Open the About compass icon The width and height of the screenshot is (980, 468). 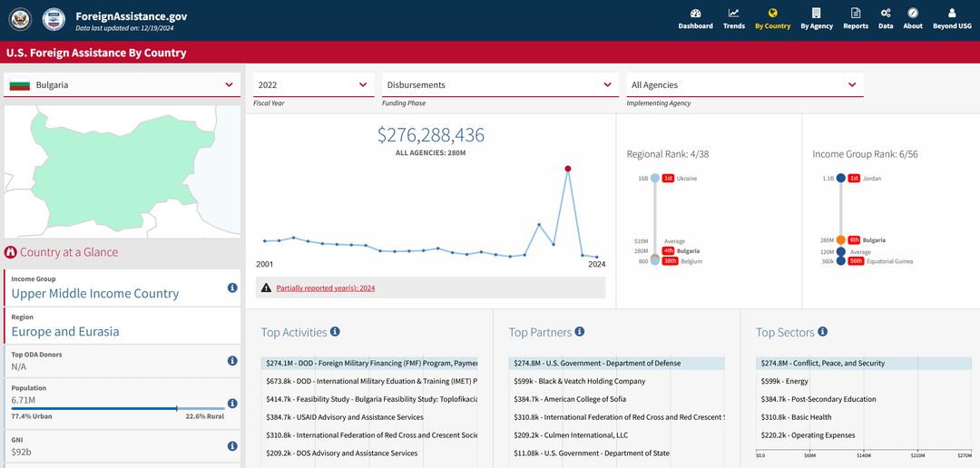tap(913, 13)
